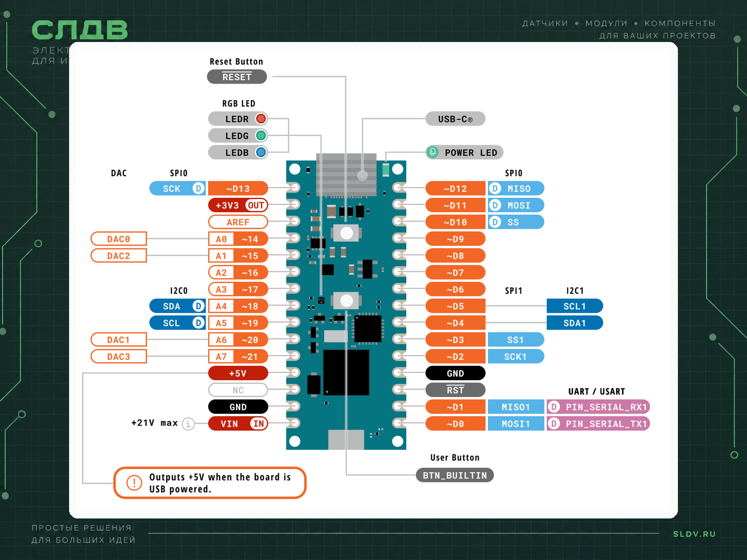
Task: Click the D badge on the MOSI label
Action: point(495,205)
